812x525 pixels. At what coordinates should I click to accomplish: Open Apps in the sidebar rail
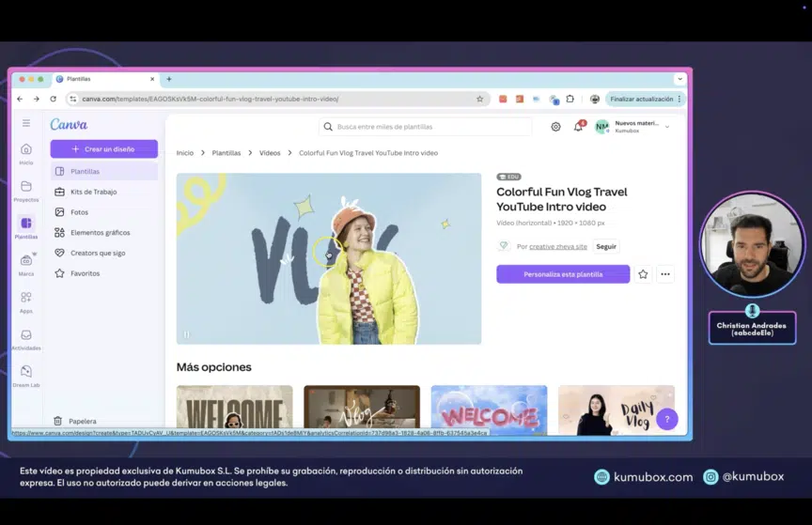26,302
